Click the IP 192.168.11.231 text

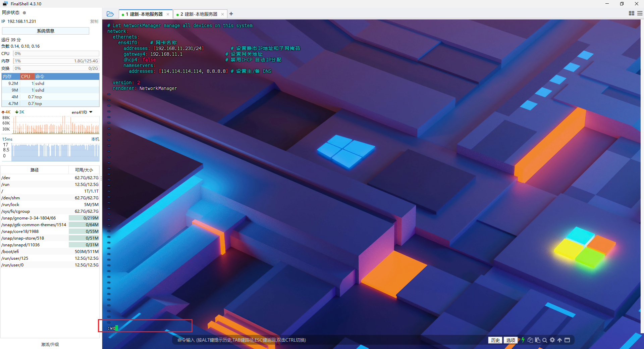pos(19,21)
